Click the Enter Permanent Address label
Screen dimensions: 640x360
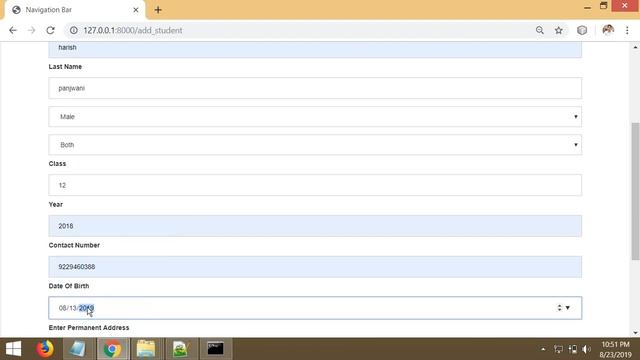tap(89, 328)
